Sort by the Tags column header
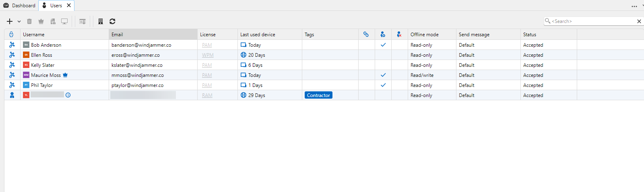Screen dimensions: 644x192 click(x=330, y=35)
